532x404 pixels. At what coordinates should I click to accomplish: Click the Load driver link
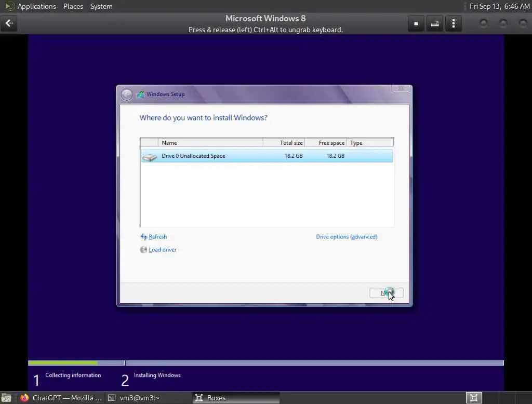coord(163,250)
